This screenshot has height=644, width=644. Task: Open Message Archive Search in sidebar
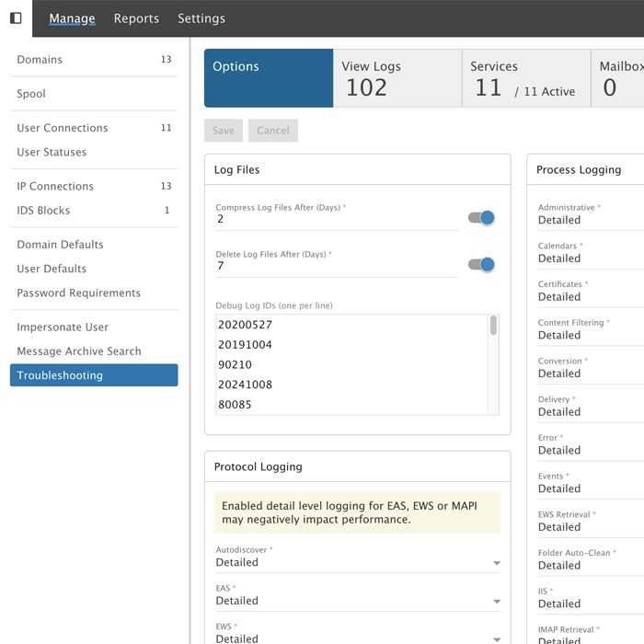94,351
